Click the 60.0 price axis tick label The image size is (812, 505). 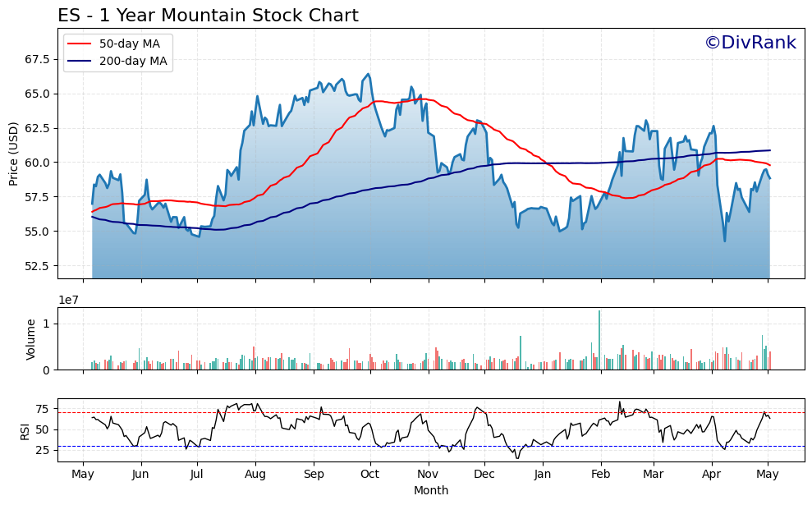(37, 163)
